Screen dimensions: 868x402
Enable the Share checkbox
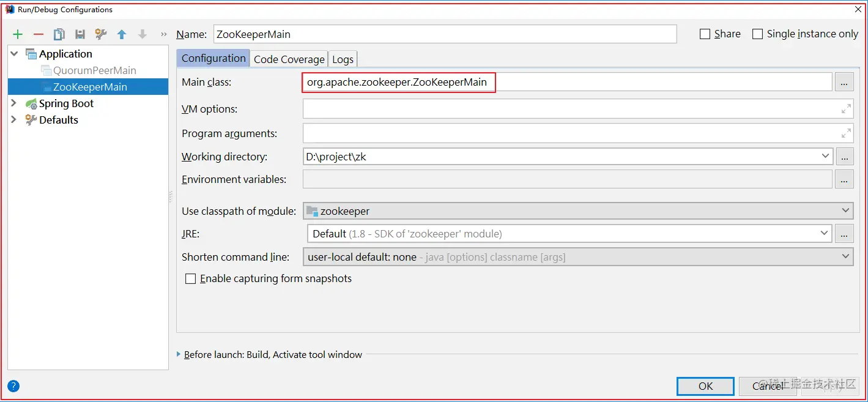[705, 34]
